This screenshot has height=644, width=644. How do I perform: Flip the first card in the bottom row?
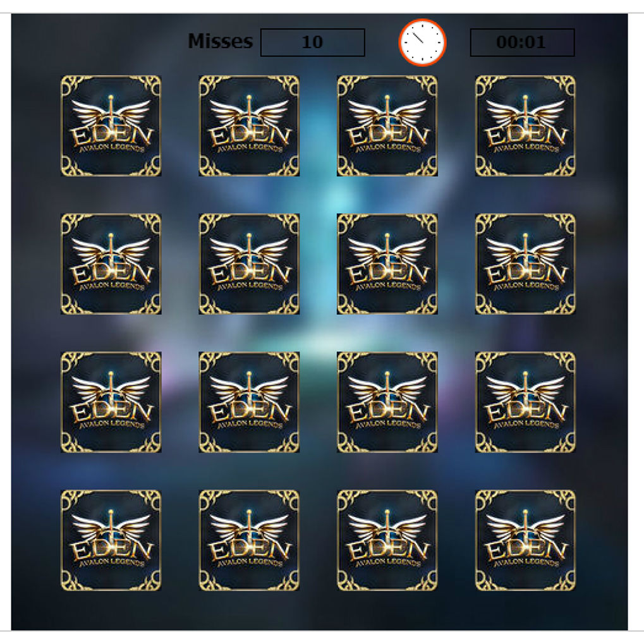click(x=111, y=540)
